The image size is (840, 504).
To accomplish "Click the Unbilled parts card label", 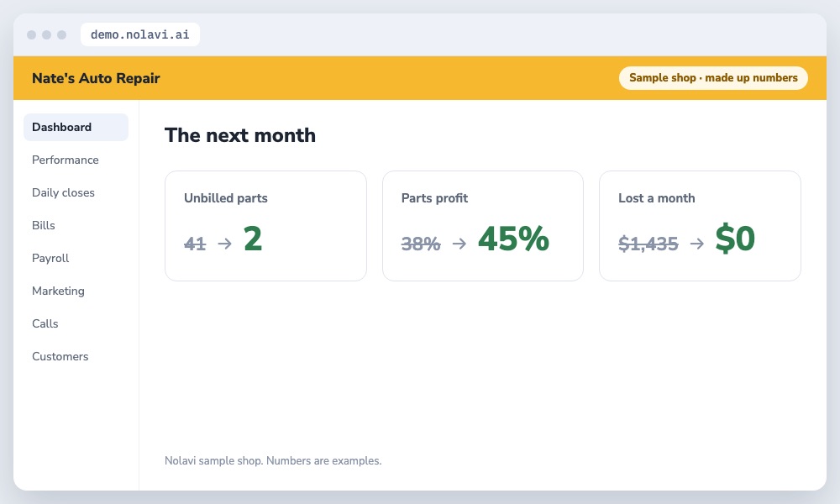I will 225,198.
